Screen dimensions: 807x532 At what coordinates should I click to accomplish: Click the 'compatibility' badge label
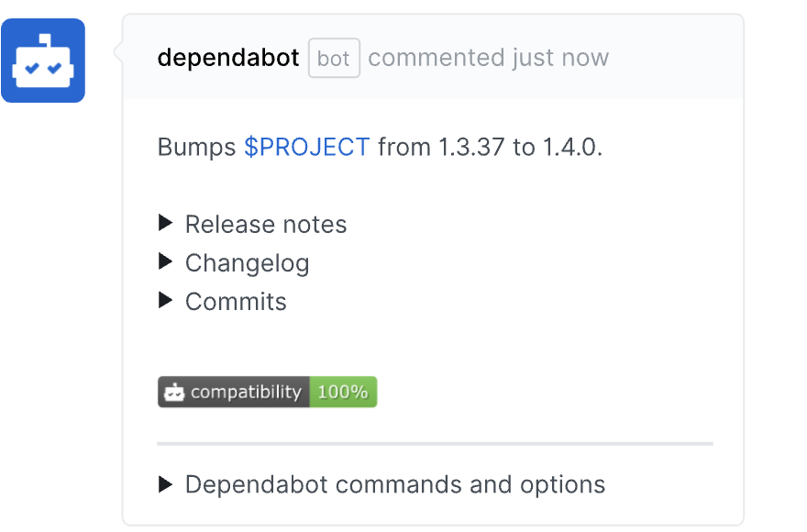[246, 393]
